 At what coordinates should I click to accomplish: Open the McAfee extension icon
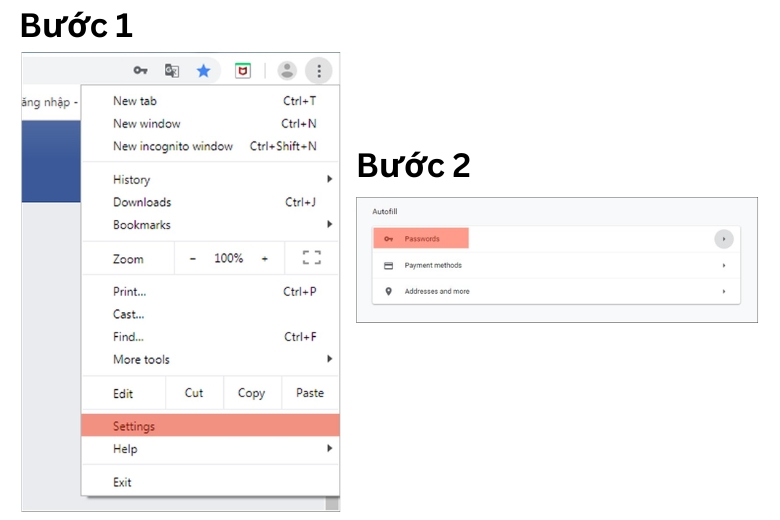[x=242, y=71]
